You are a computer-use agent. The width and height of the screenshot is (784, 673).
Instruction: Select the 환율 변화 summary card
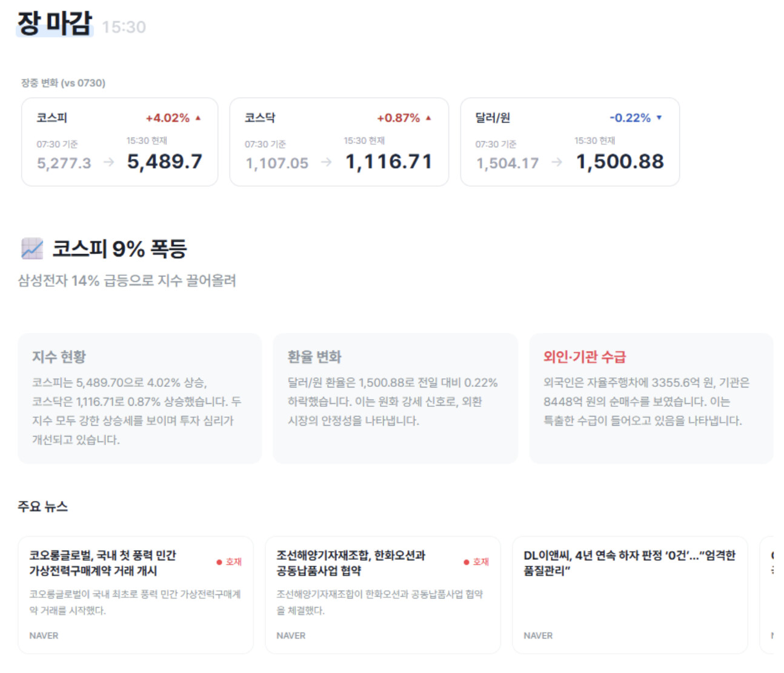(395, 398)
